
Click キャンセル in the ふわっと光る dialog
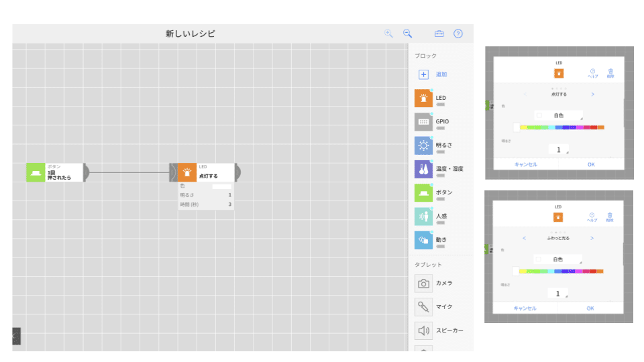(525, 308)
